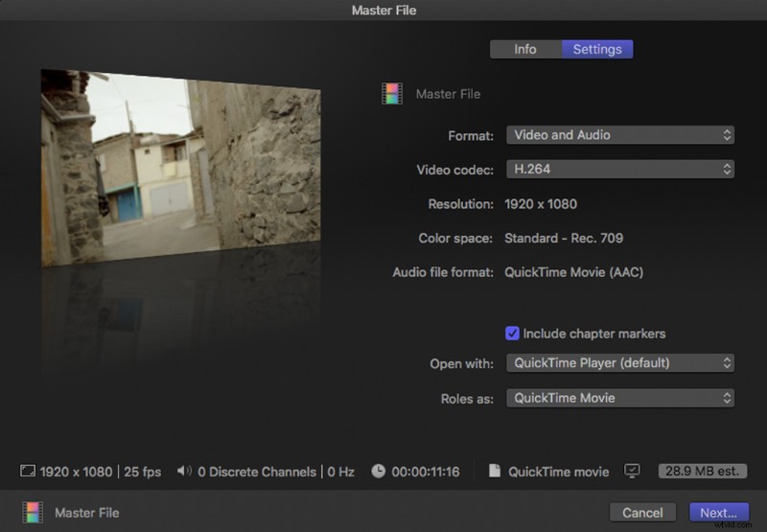The width and height of the screenshot is (767, 532).
Task: Switch to the Info tab
Action: pos(525,50)
